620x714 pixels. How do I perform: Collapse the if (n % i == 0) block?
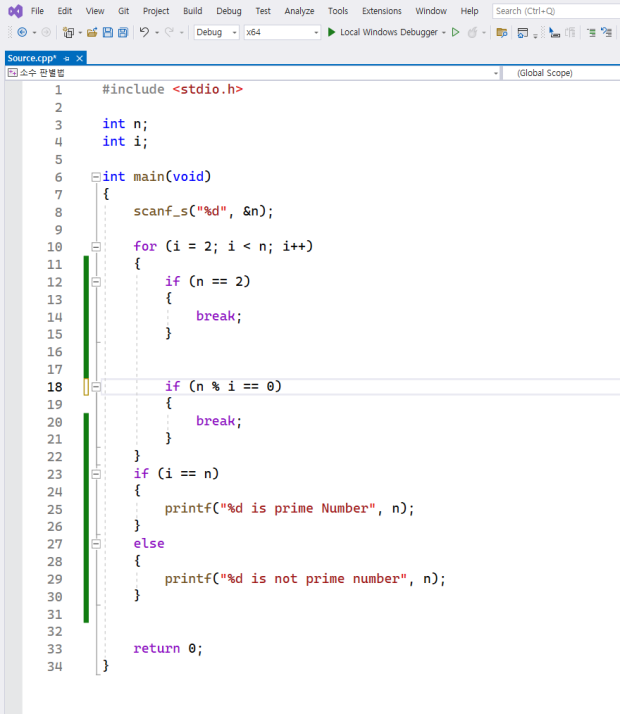(x=96, y=387)
